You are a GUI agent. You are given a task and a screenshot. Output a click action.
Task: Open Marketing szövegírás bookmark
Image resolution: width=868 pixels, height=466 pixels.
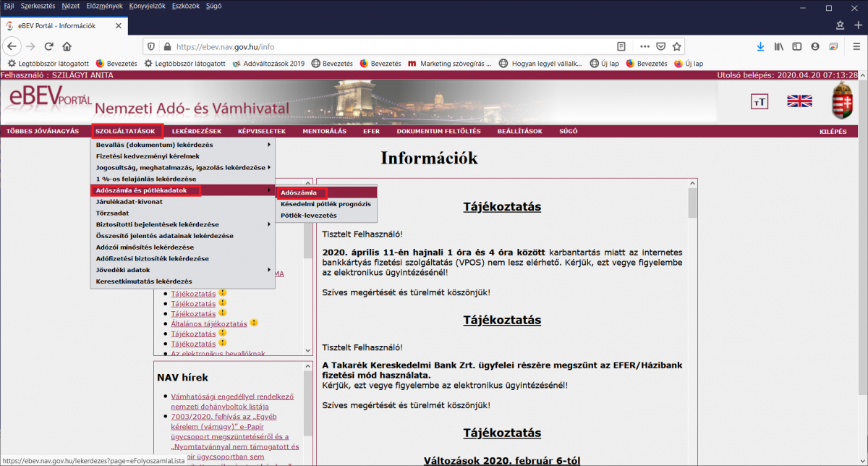click(450, 64)
